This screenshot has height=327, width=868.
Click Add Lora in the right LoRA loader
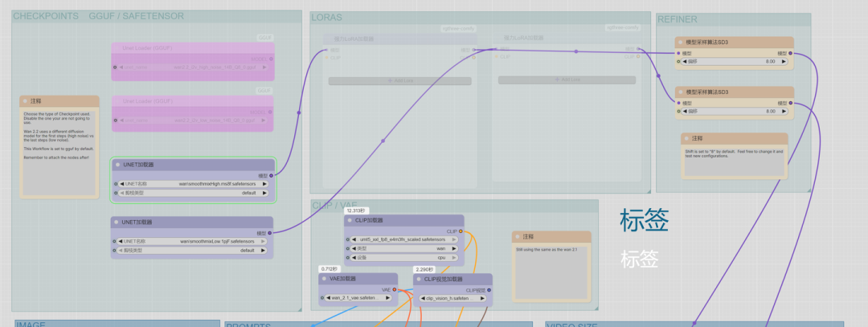pyautogui.click(x=567, y=80)
